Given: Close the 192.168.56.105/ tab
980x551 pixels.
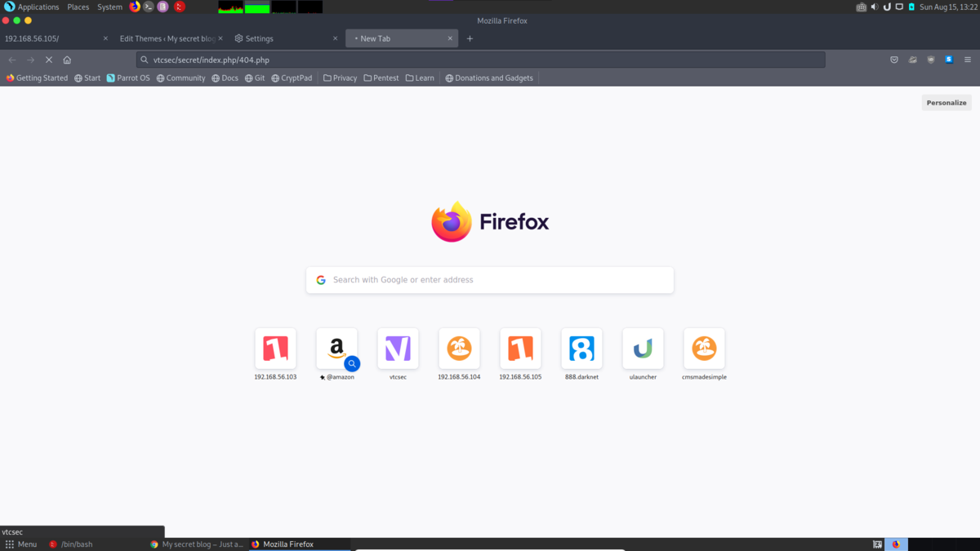Looking at the screenshot, I should [x=105, y=38].
